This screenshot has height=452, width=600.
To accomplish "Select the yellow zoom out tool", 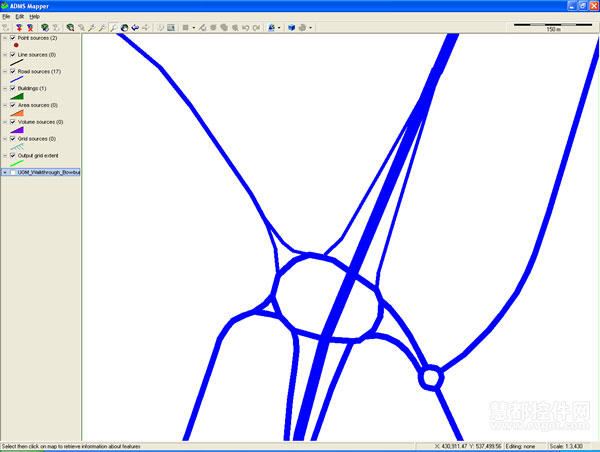I will [x=102, y=28].
